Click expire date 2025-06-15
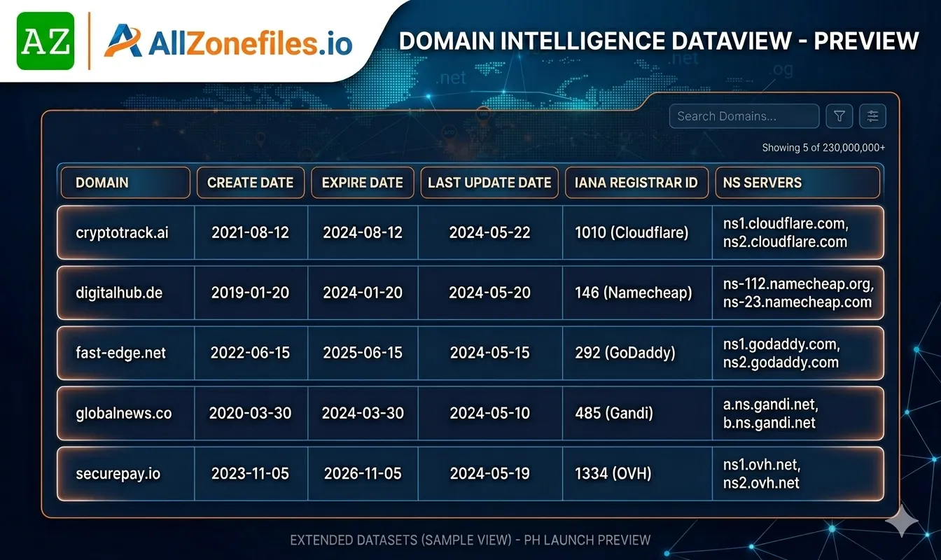The height and width of the screenshot is (560, 941). (363, 353)
